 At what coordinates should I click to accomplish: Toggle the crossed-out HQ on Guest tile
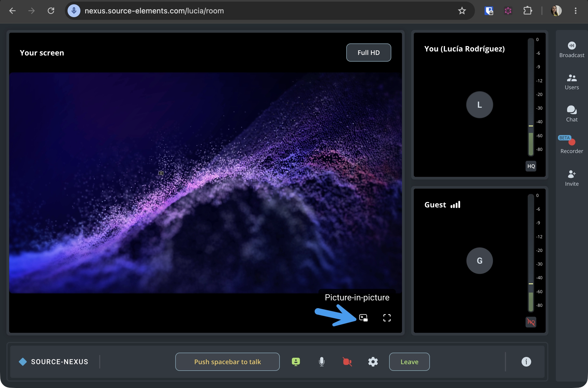click(531, 322)
